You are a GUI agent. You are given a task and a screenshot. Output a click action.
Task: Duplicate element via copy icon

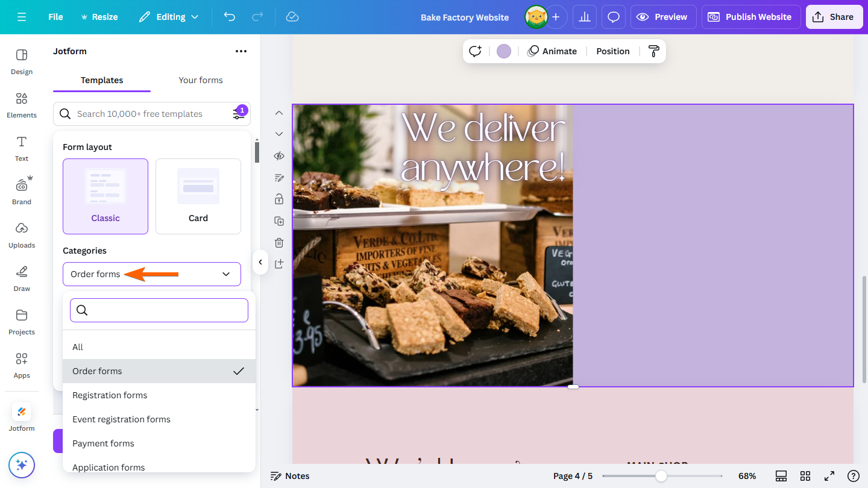coord(278,221)
